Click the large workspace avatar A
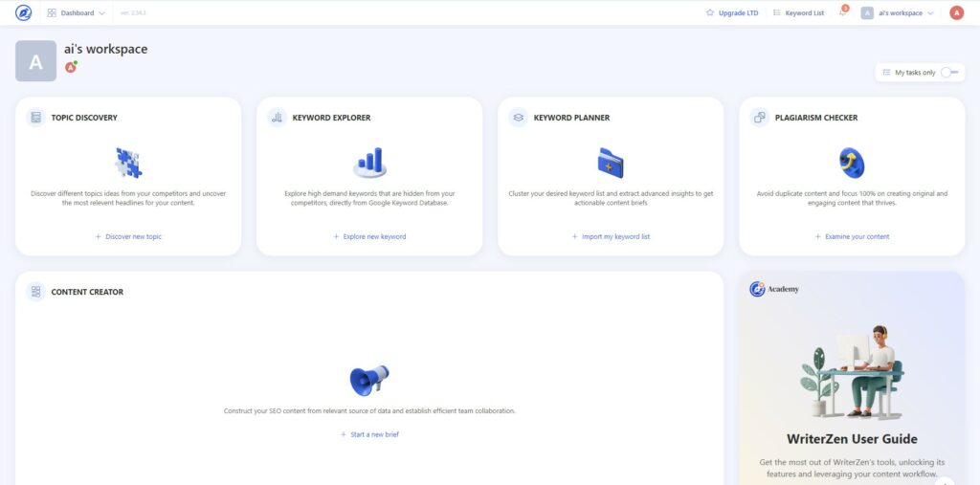The height and width of the screenshot is (485, 980). click(x=35, y=61)
